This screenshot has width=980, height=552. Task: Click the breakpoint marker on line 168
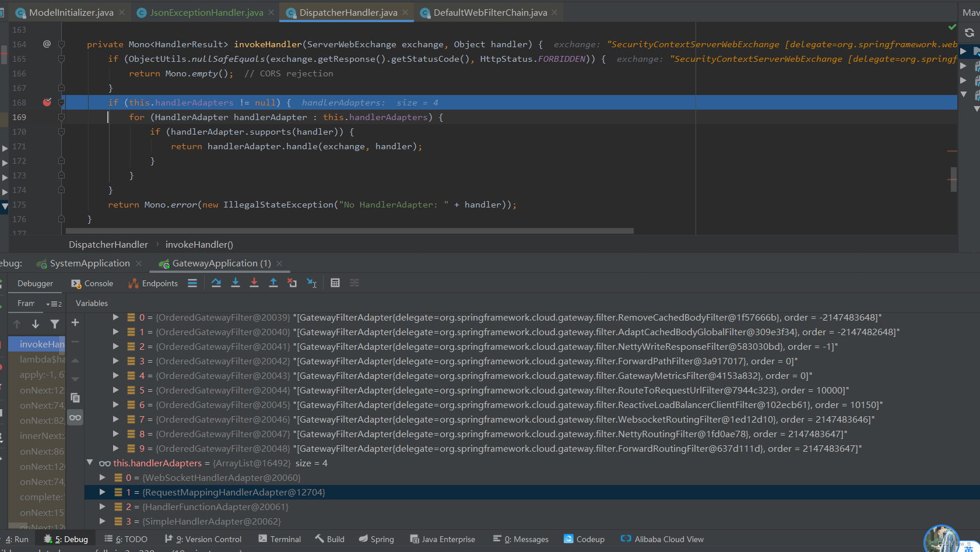(47, 102)
